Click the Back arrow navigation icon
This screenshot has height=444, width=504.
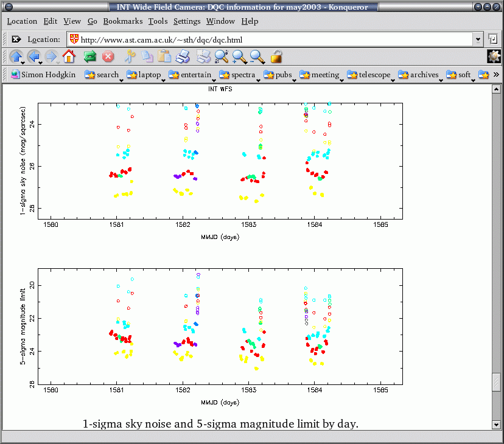[x=33, y=57]
